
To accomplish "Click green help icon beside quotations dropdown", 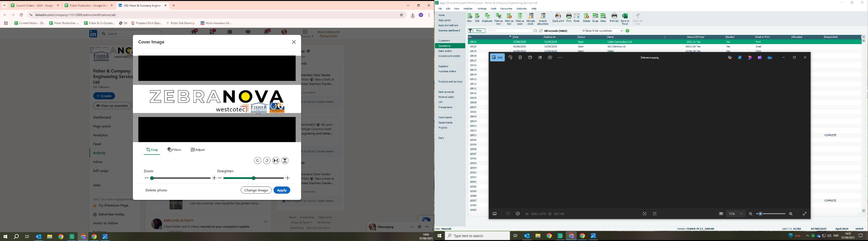I will [628, 31].
